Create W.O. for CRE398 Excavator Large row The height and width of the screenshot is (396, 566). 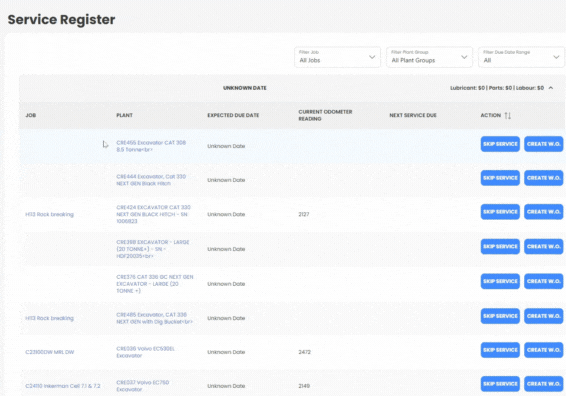click(543, 247)
